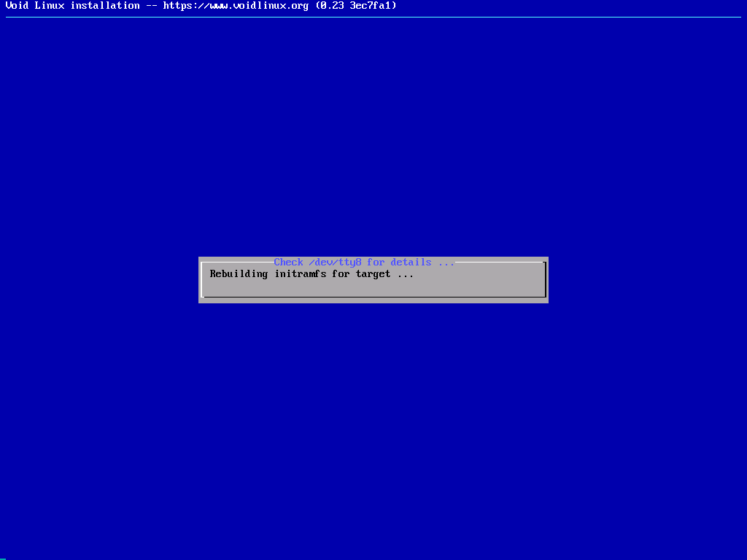
Task: Click the right border edge of the dialog
Action: click(545, 280)
